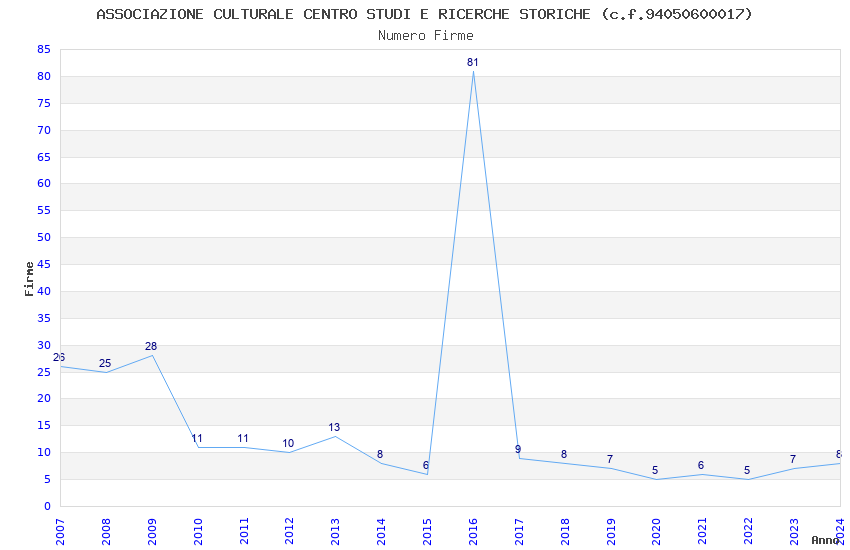850x550 pixels.
Task: Click the 2015 data point labeled 6
Action: point(427,474)
